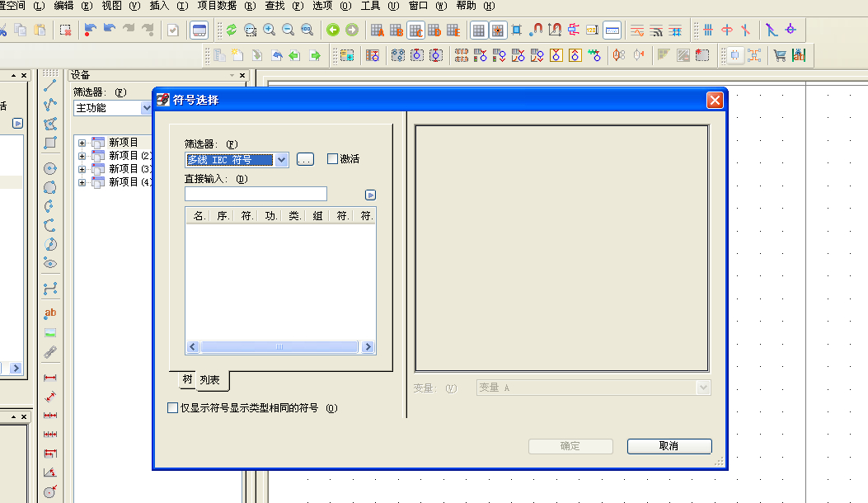
Task: Open the 编辑 menu
Action: click(x=73, y=6)
